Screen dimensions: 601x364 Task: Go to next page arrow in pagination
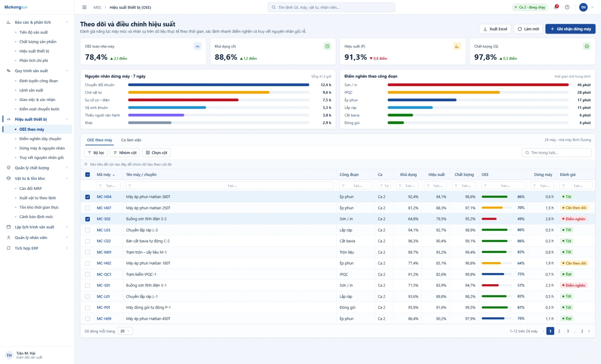pyautogui.click(x=589, y=331)
